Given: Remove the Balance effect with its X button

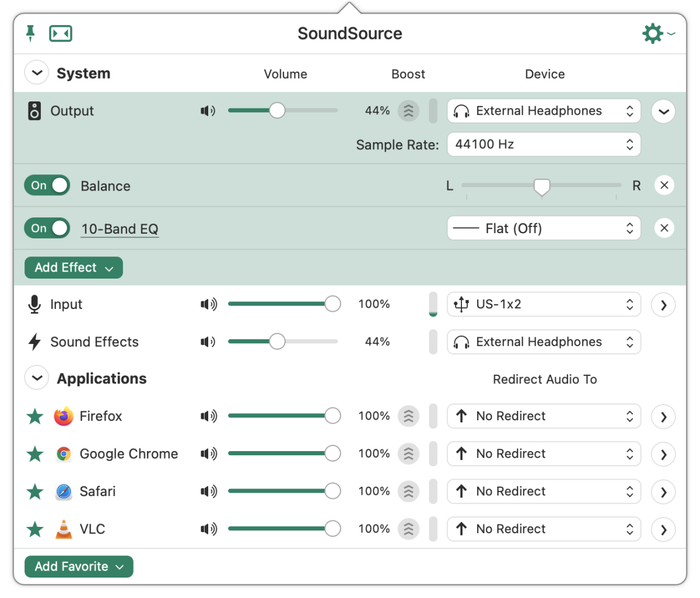Looking at the screenshot, I should tap(664, 185).
